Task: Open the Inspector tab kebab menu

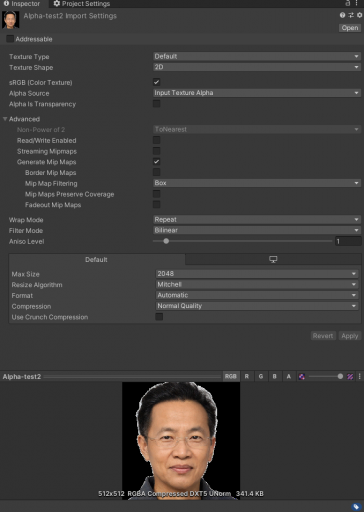Action: [357, 3]
